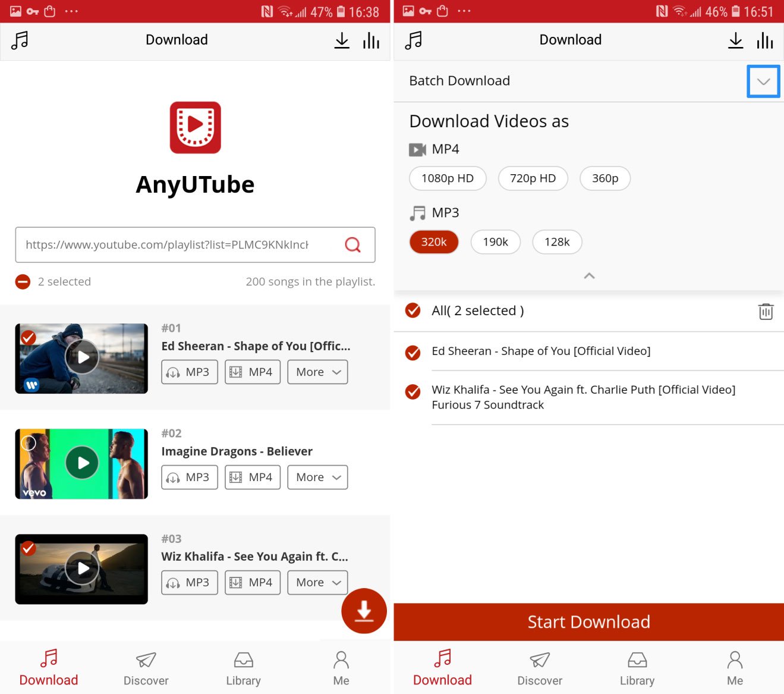784x694 pixels.
Task: Choose MP3 download for Wiz Khalifa track
Action: (x=189, y=582)
